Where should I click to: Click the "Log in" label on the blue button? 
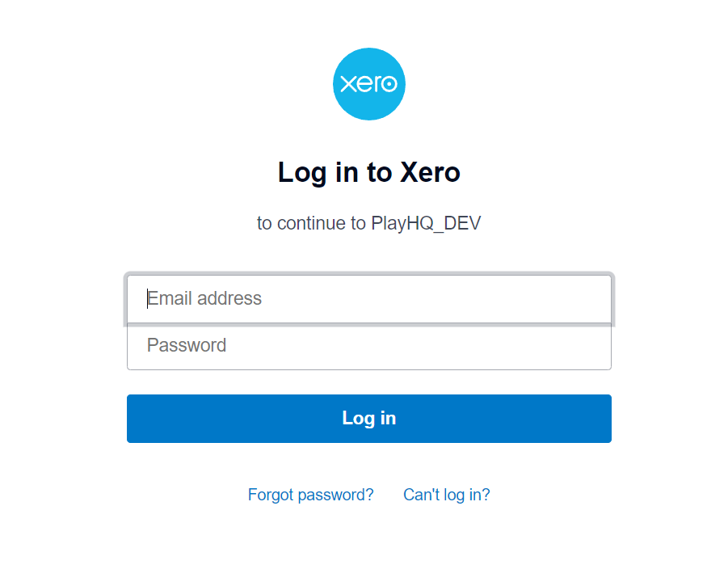tap(368, 418)
